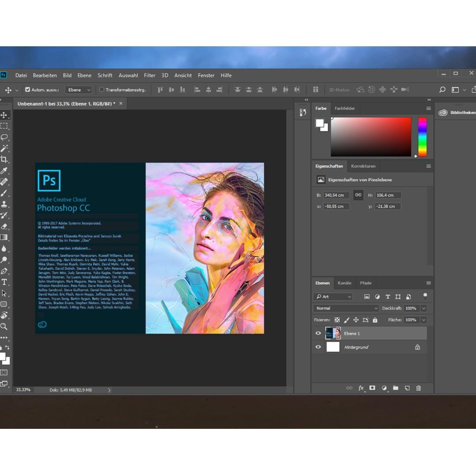This screenshot has height=476, width=476.
Task: Delete the layer with the trash icon
Action: click(419, 388)
